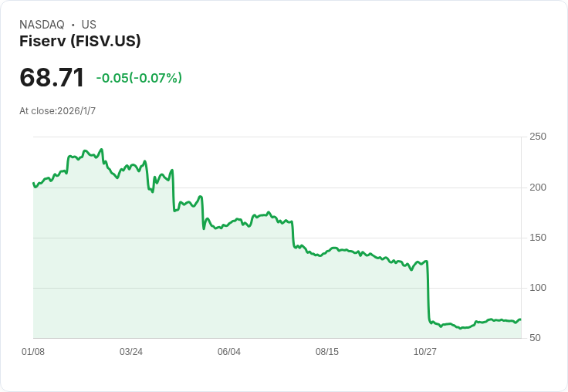The width and height of the screenshot is (568, 392).
Task: Open the Fiserv (FISV.US) stock title
Action: 80,41
